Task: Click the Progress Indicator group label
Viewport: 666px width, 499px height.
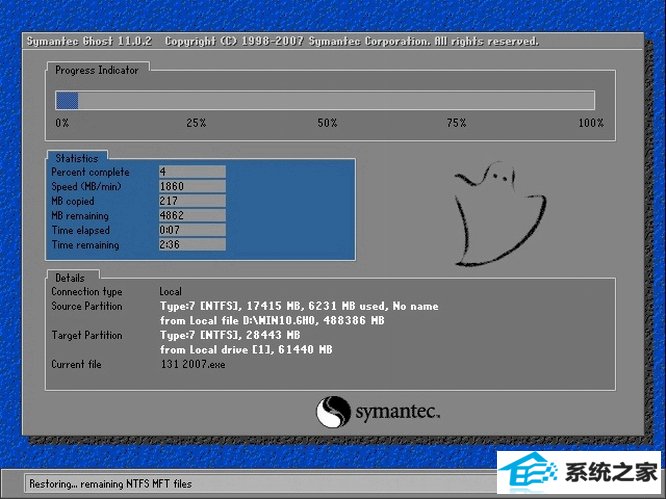Action: click(x=97, y=70)
